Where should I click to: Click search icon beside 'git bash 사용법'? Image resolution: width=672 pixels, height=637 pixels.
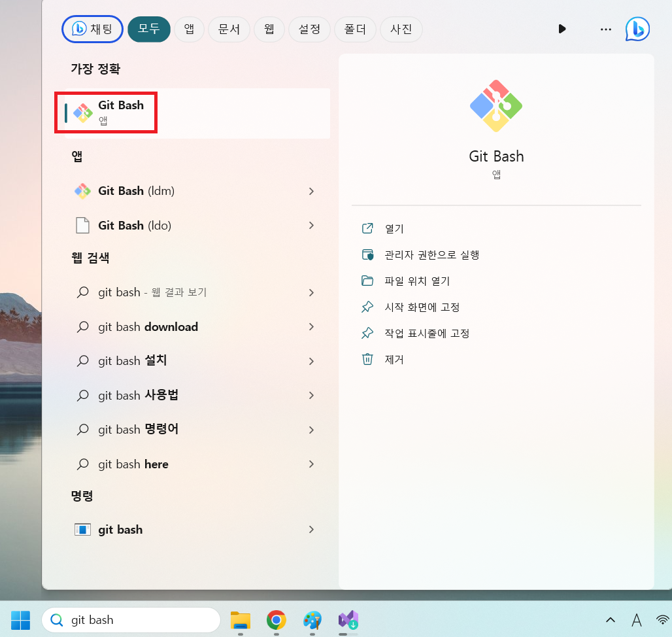[83, 395]
